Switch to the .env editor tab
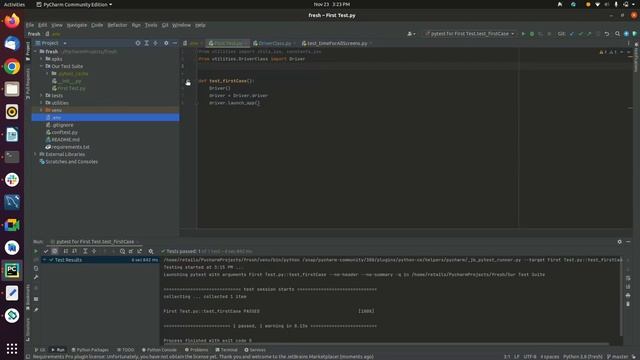This screenshot has height=360, width=640. [x=193, y=43]
